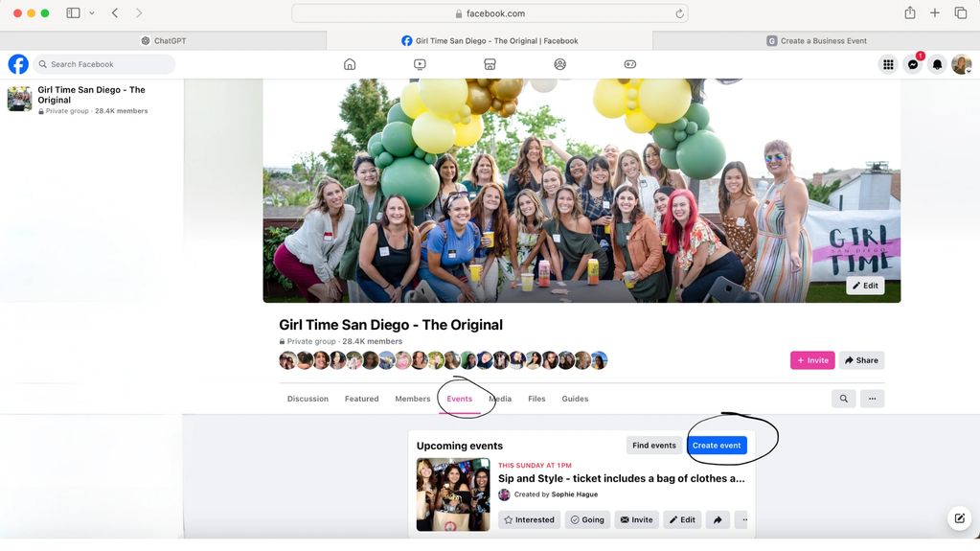Click the facebook.com address bar
The height and width of the screenshot is (551, 980).
click(490, 13)
